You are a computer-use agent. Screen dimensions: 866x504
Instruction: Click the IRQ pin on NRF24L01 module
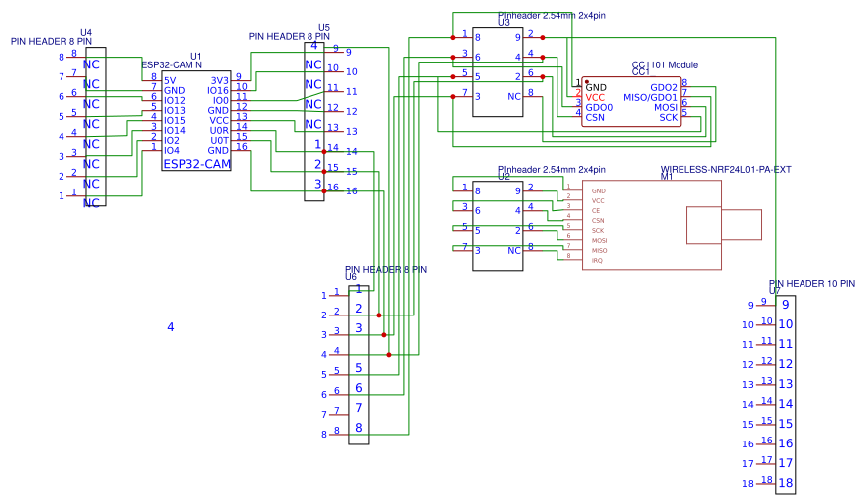coord(597,261)
